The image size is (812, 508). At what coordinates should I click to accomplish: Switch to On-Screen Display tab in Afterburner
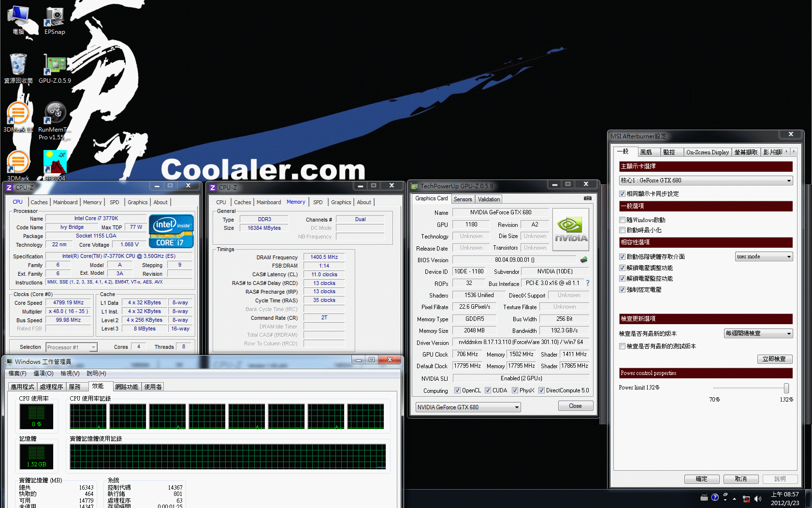click(x=708, y=152)
